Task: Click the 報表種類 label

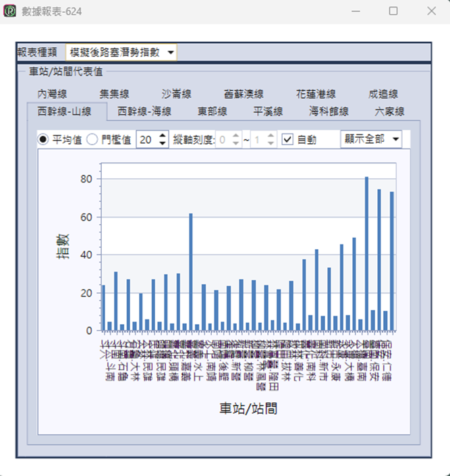Action: 37,52
